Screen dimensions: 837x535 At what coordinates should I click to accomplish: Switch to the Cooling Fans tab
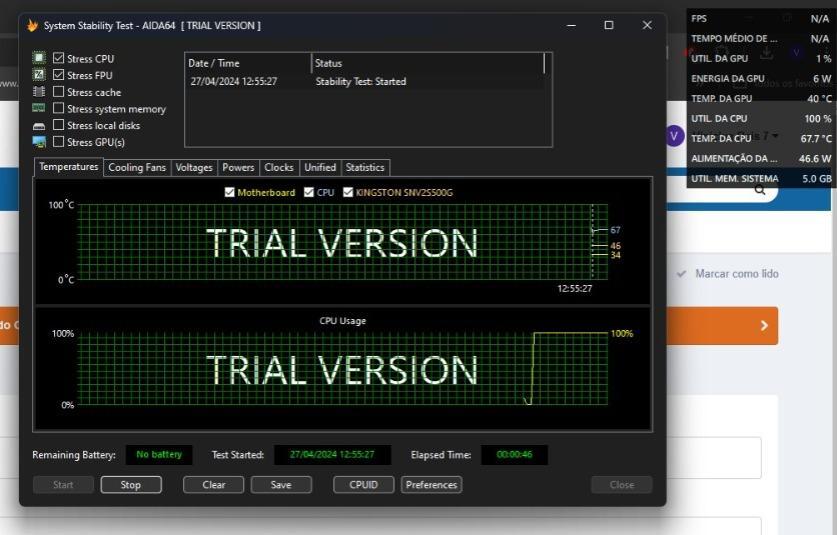pos(137,168)
